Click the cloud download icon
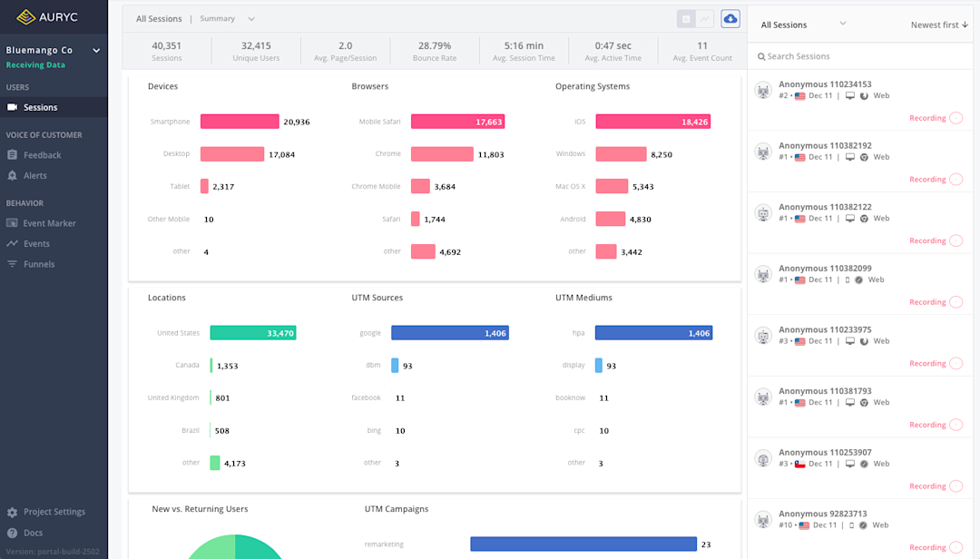This screenshot has height=559, width=980. click(x=730, y=19)
